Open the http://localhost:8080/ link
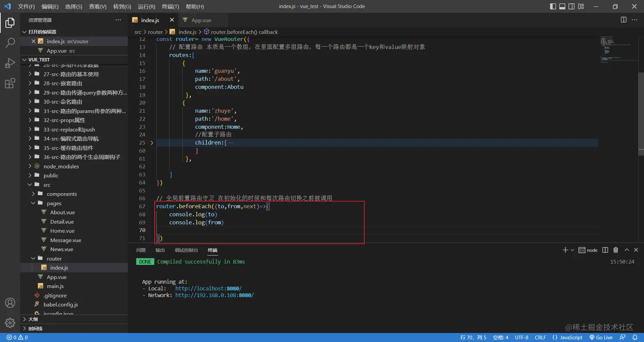Viewport: 644px width, 342px height. pos(208,288)
